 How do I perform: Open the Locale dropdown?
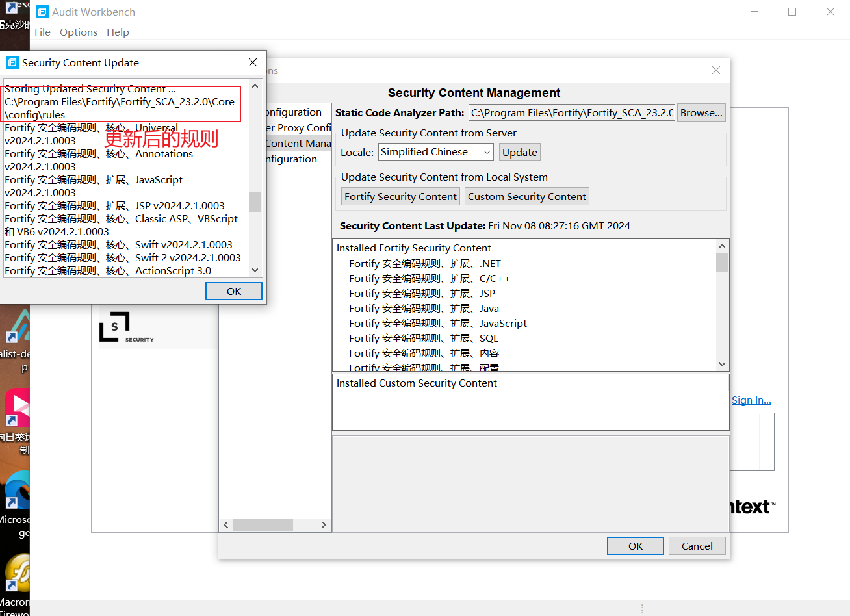point(435,152)
